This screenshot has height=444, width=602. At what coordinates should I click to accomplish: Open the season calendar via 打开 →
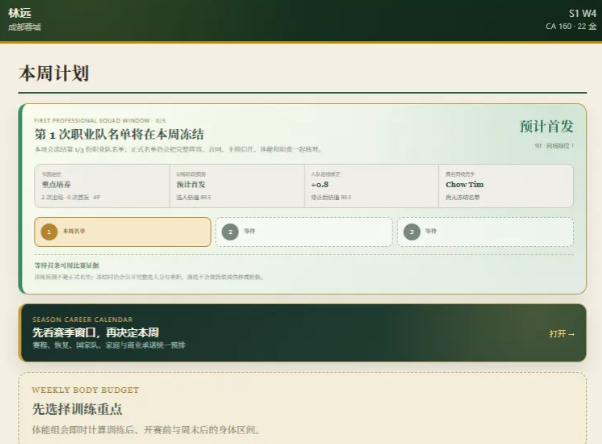[562, 334]
